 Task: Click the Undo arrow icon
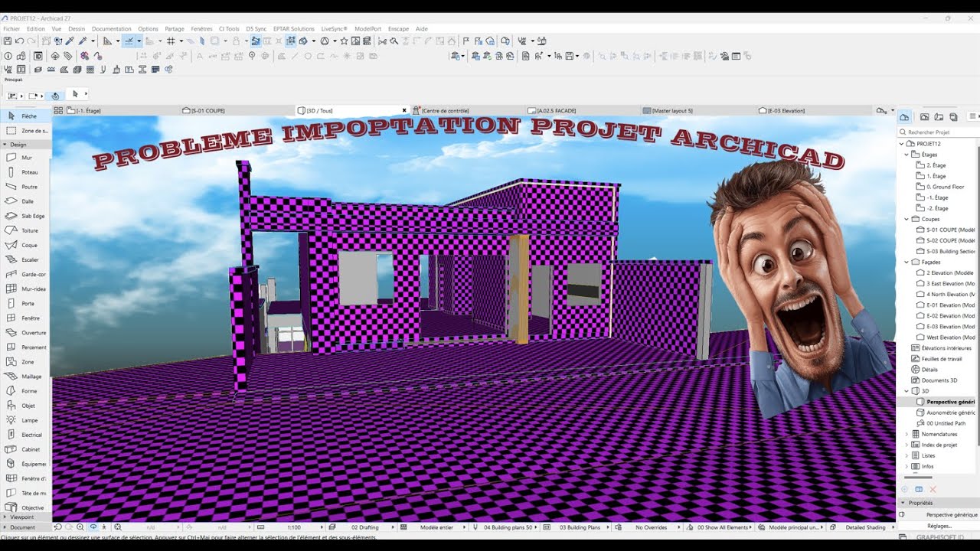point(19,41)
